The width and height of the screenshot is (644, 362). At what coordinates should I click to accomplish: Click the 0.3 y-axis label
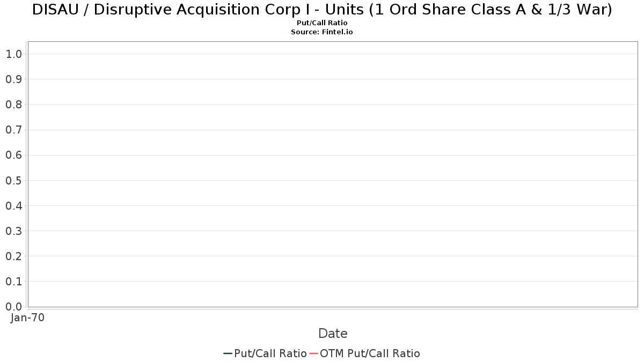(x=13, y=231)
